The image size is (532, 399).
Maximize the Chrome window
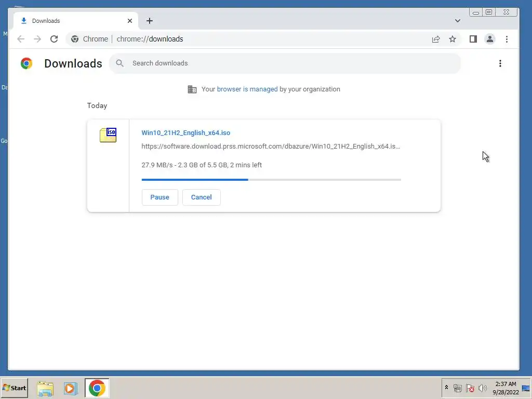pos(488,12)
